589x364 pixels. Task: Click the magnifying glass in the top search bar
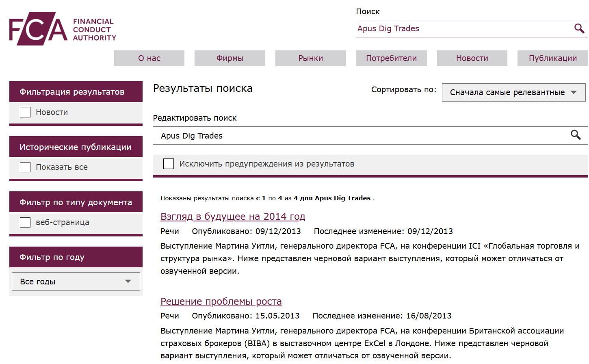tap(578, 28)
